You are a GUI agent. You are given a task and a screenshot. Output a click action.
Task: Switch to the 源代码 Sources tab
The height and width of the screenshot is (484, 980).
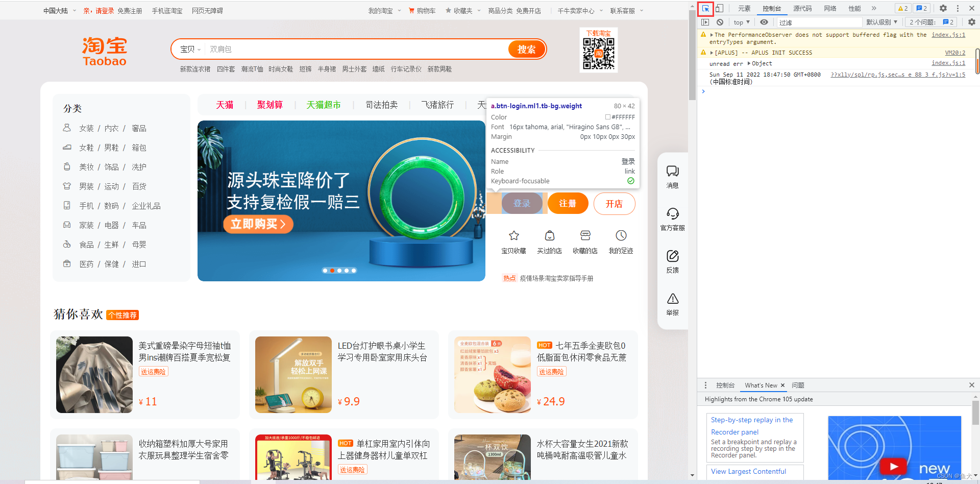click(x=802, y=8)
